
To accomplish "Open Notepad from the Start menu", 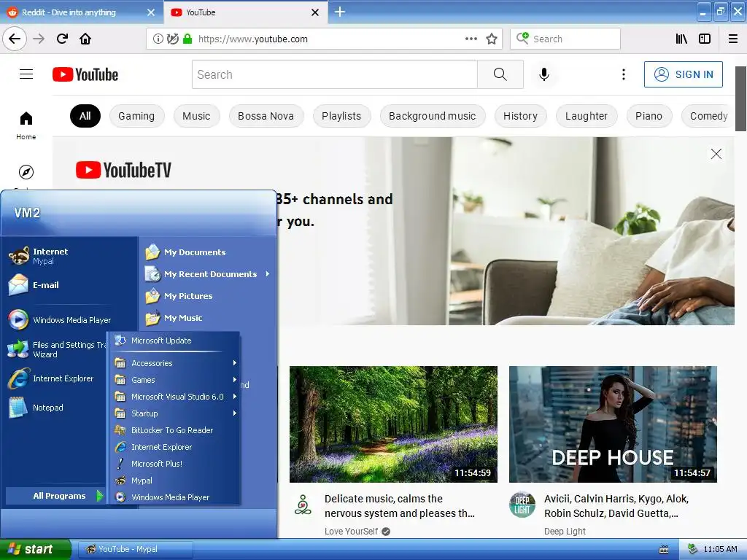I will (x=56, y=408).
